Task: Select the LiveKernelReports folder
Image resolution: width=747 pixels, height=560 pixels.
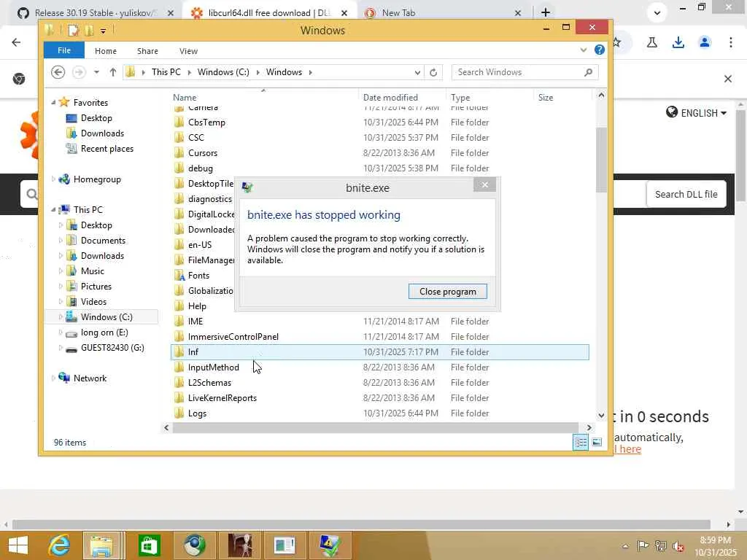Action: [x=222, y=397]
